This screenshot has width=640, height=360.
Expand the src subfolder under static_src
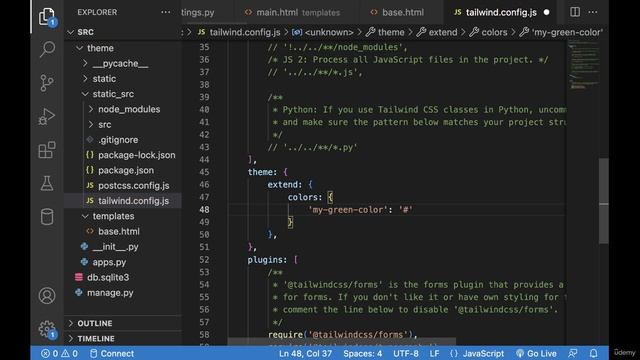coord(122,124)
